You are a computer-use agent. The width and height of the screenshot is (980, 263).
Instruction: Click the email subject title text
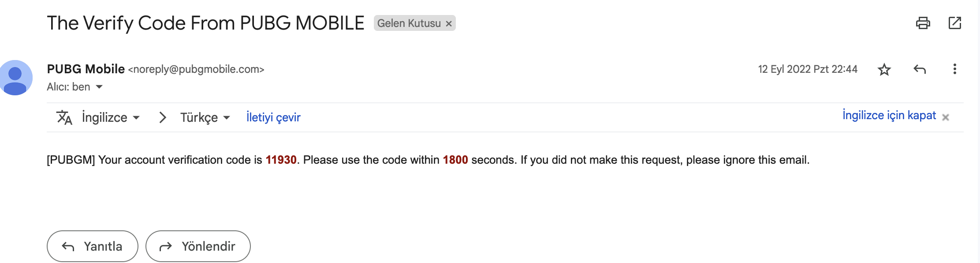tap(205, 23)
